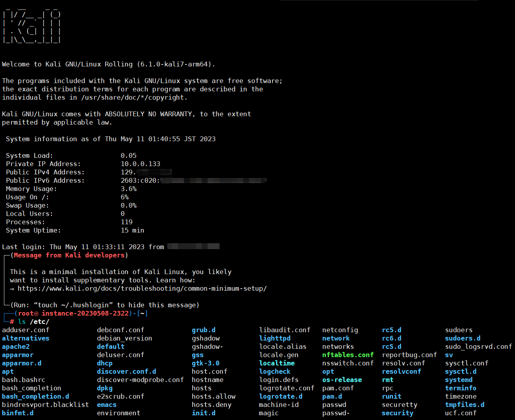Select the 'nftables.conf' green entry
The width and height of the screenshot is (515, 420).
pyautogui.click(x=348, y=355)
